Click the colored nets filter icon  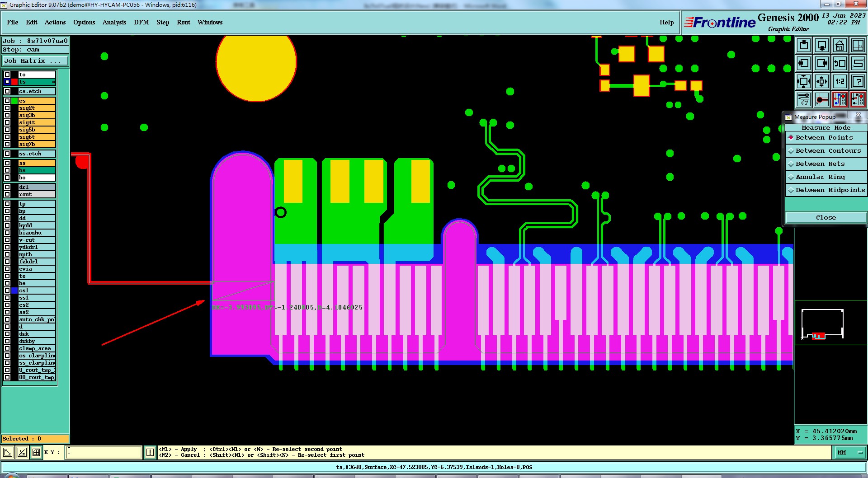tap(840, 99)
